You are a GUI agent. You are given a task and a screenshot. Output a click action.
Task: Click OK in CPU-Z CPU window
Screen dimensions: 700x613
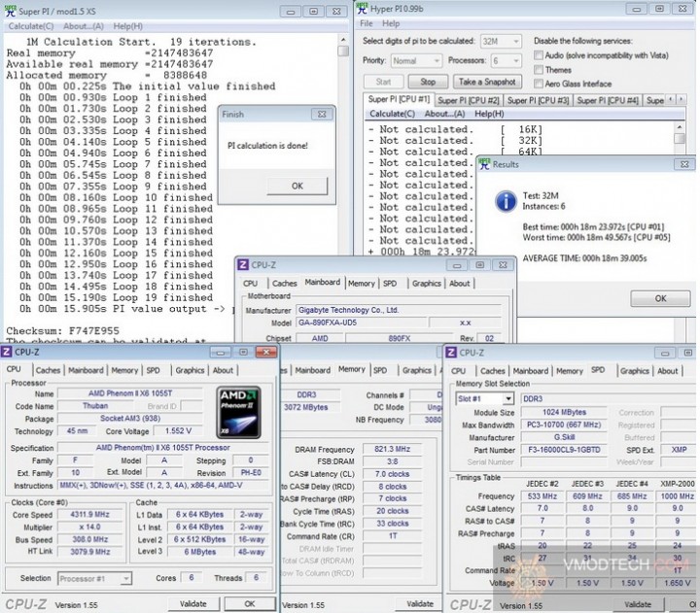tap(250, 603)
